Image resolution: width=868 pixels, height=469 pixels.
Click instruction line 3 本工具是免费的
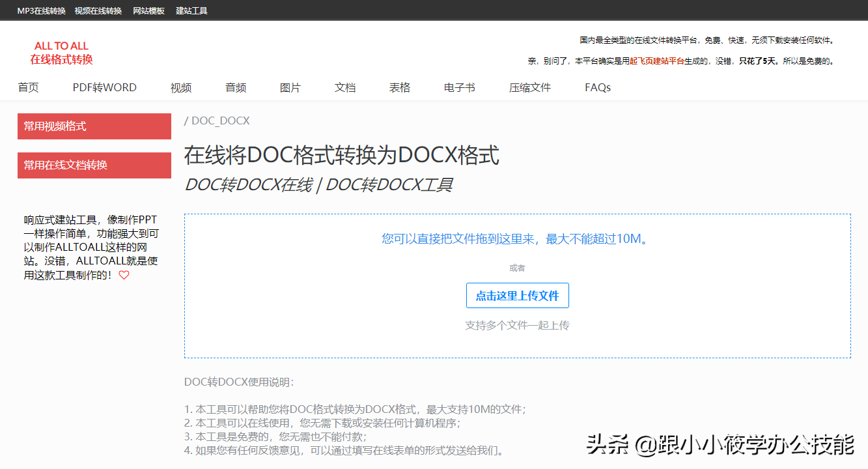pyautogui.click(x=275, y=437)
